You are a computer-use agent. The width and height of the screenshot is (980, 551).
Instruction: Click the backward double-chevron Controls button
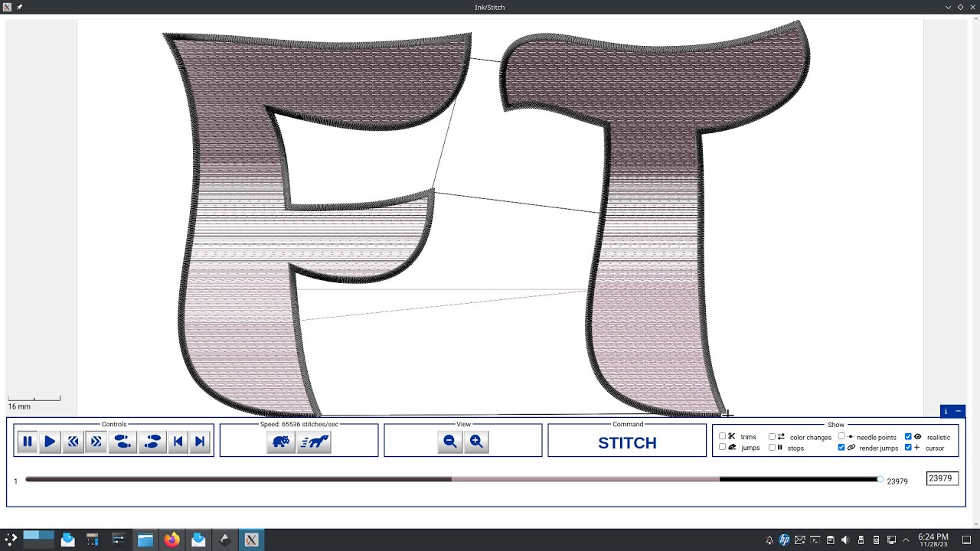[73, 442]
